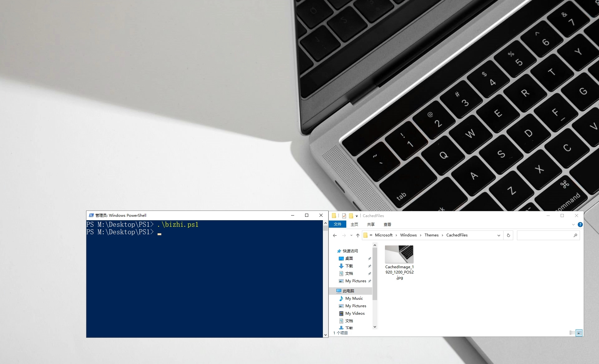The image size is (599, 364).
Task: Go up one folder level
Action: pyautogui.click(x=358, y=235)
